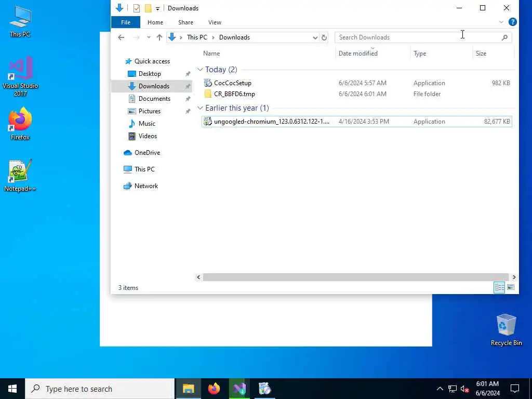Open the taskbar clock and date
Screen dimensions: 532x399
[487, 389]
